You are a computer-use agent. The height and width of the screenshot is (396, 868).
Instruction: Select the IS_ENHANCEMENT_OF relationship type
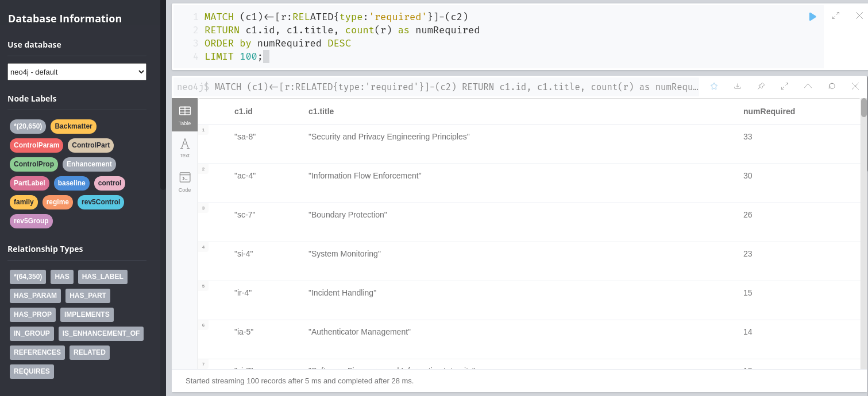(101, 333)
